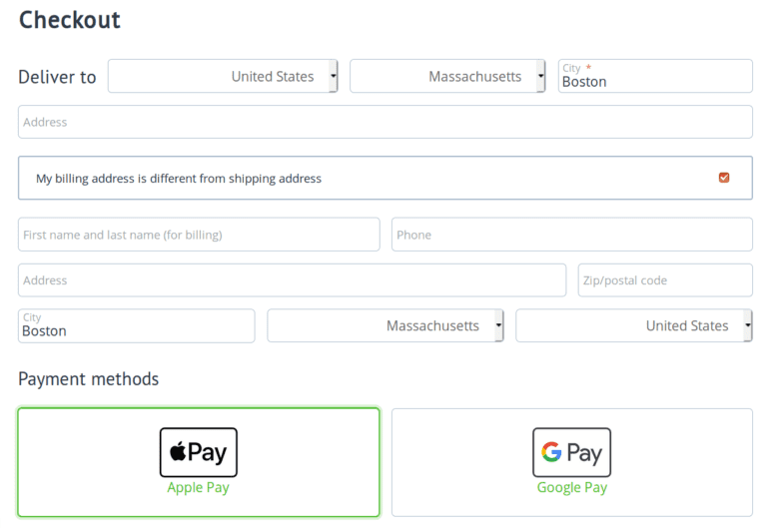Image resolution: width=769 pixels, height=532 pixels.
Task: Click the Apple Pay logo icon
Action: tap(198, 452)
